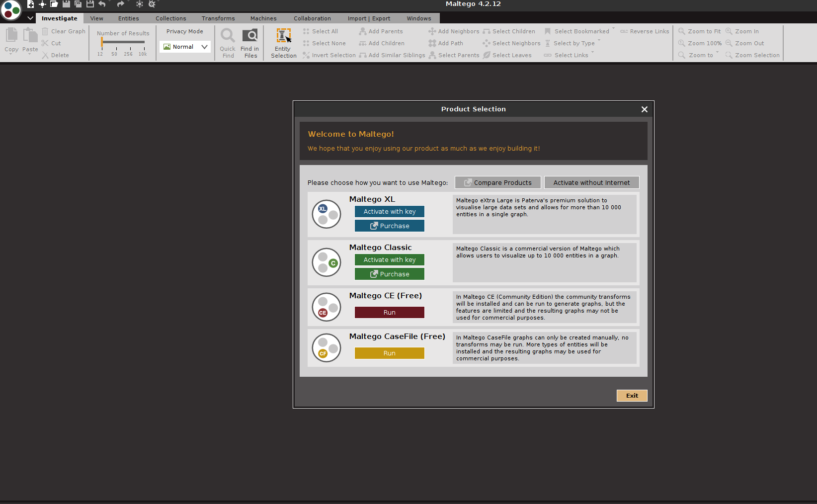Click the Maltego CE product icon
Viewport: 817px width, 504px height.
[327, 307]
